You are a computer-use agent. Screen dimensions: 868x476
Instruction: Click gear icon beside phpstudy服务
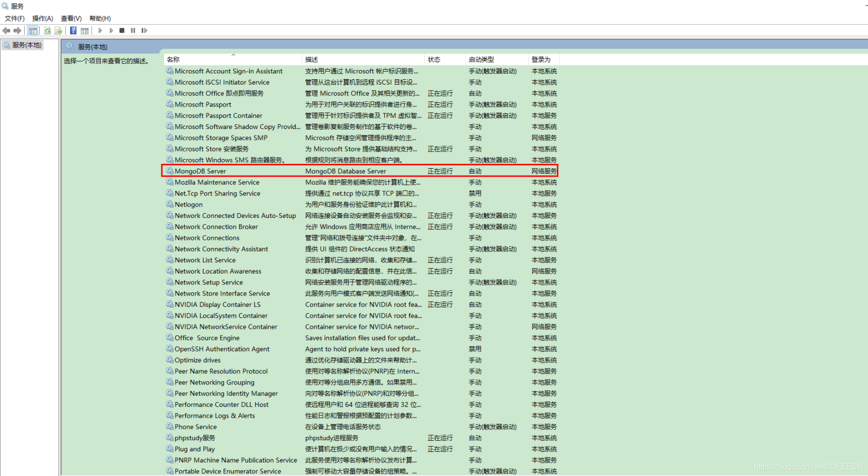point(170,437)
